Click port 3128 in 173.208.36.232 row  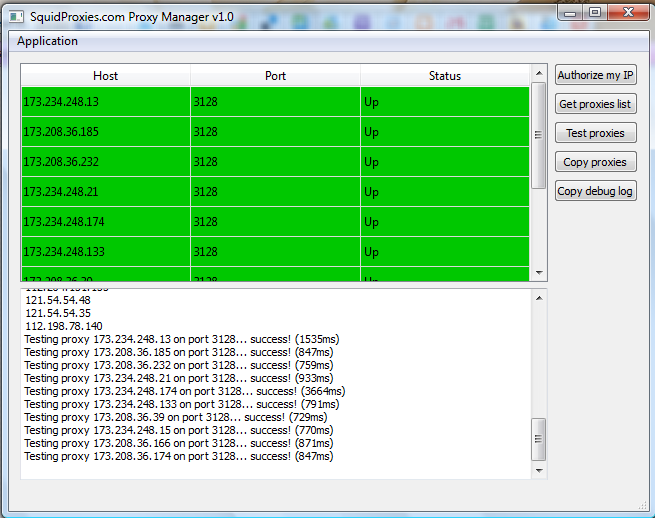click(x=275, y=162)
